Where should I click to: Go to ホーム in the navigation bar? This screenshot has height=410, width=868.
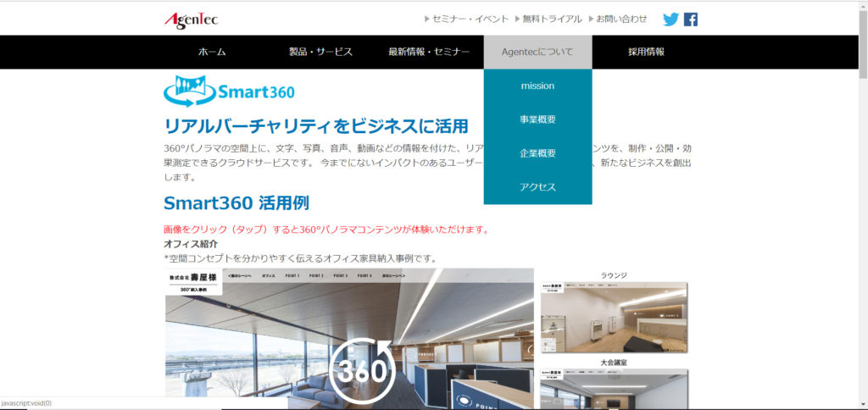212,52
